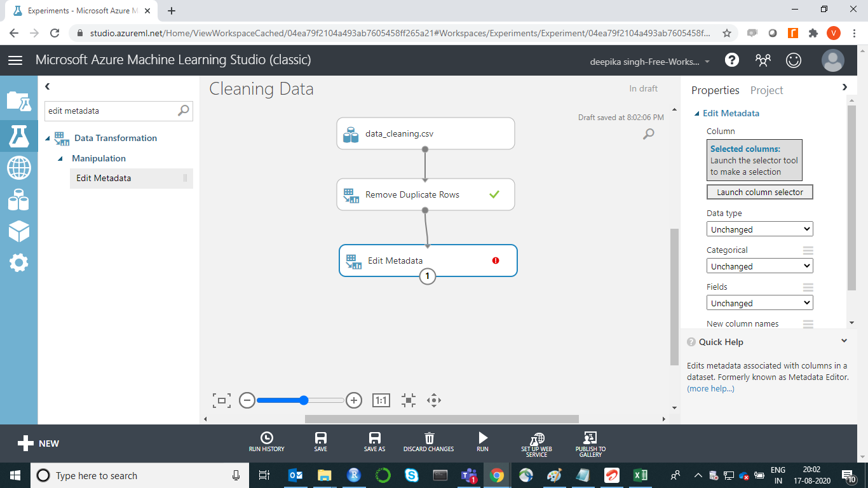This screenshot has width=868, height=488.
Task: Click the edit metadata search field
Action: pyautogui.click(x=111, y=111)
